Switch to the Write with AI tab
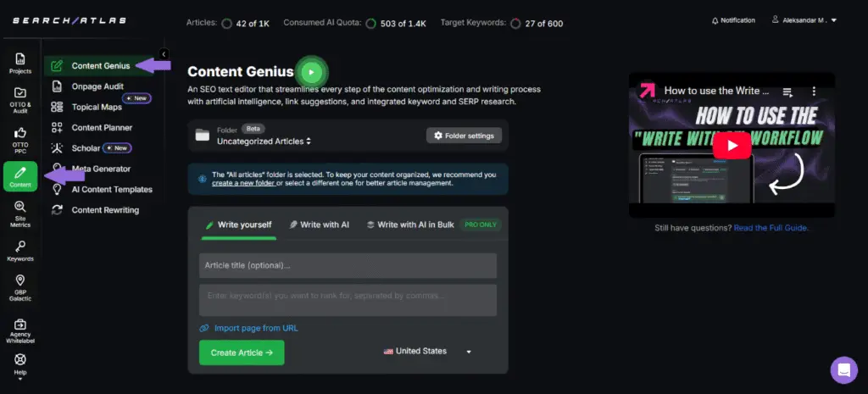Viewport: 868px width, 394px height. pyautogui.click(x=319, y=225)
